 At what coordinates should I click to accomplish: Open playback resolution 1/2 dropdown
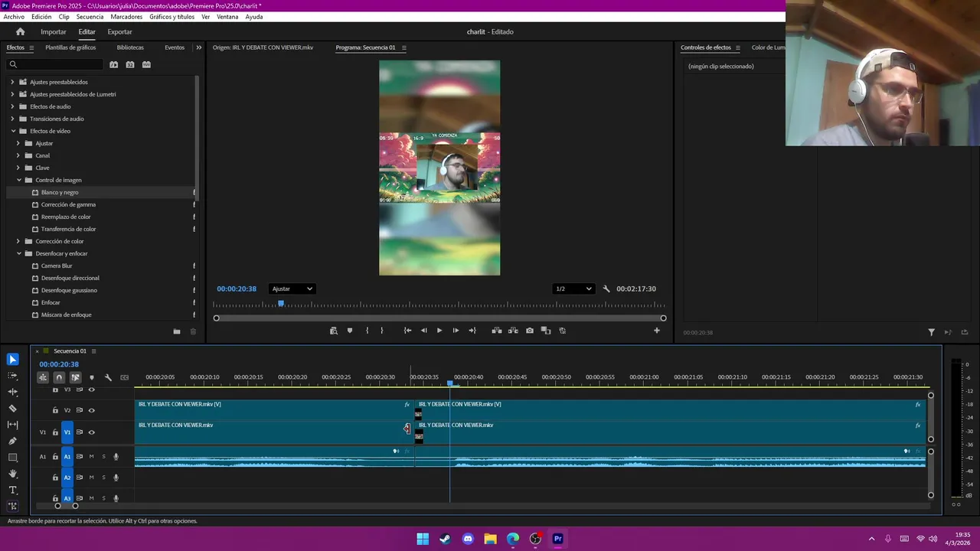click(x=573, y=289)
